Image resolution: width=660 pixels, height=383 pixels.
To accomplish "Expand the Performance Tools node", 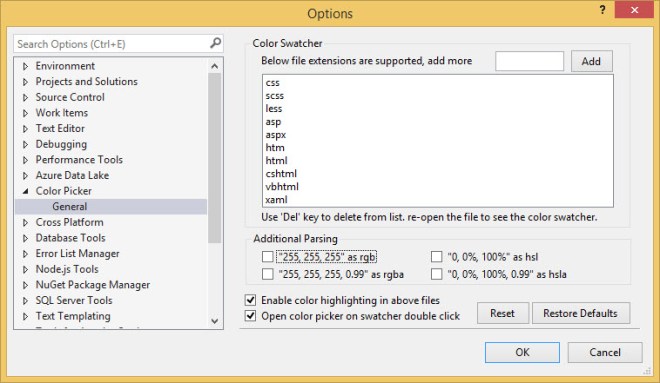I will (25, 160).
